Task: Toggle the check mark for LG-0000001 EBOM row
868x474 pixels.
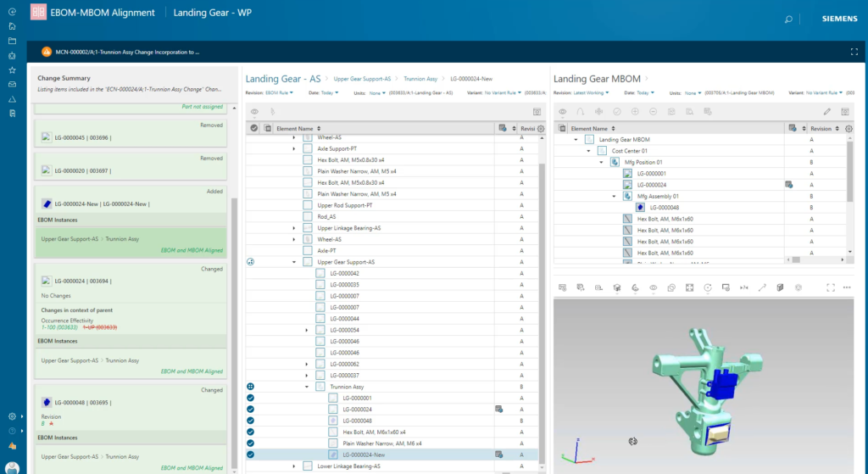Action: pos(250,398)
